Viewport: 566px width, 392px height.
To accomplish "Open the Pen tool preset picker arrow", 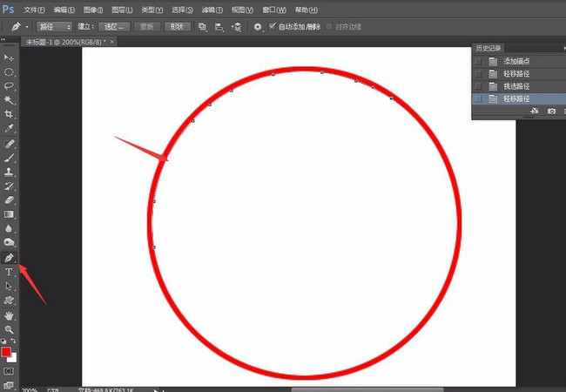I will point(27,27).
